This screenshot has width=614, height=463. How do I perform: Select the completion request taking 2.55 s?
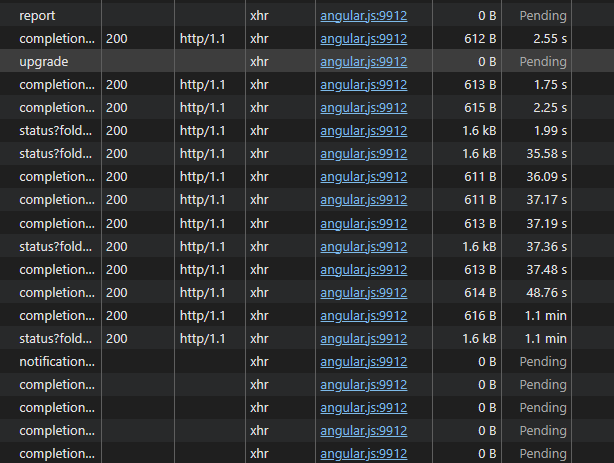[57, 39]
